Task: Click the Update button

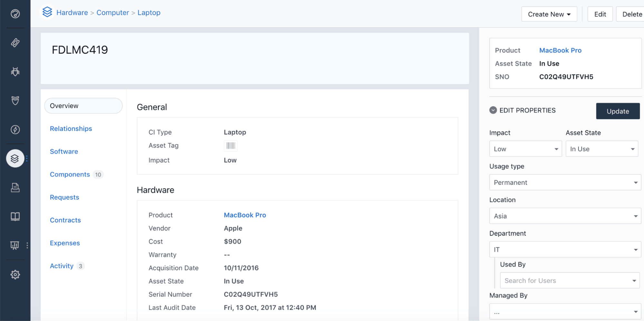Action: coord(618,111)
